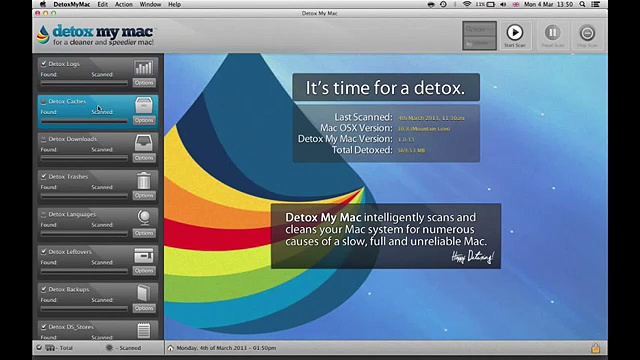Image resolution: width=640 pixels, height=360 pixels.
Task: Click the Detox DS_Stores notepad icon
Action: (144, 330)
